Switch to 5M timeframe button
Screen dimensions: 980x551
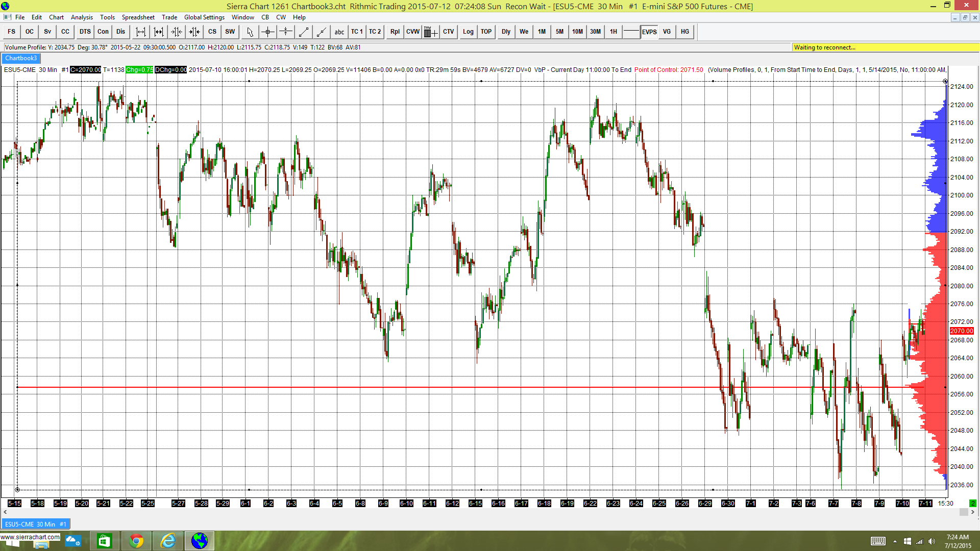[559, 32]
